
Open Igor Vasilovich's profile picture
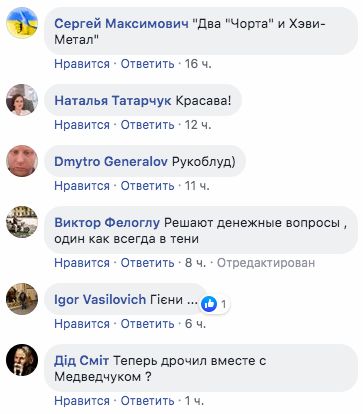click(x=22, y=299)
